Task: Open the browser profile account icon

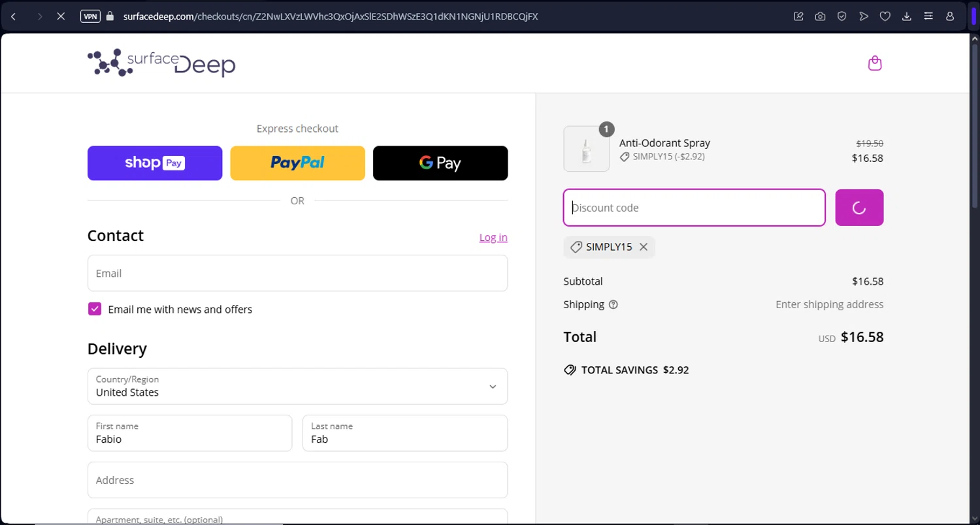Action: [950, 16]
